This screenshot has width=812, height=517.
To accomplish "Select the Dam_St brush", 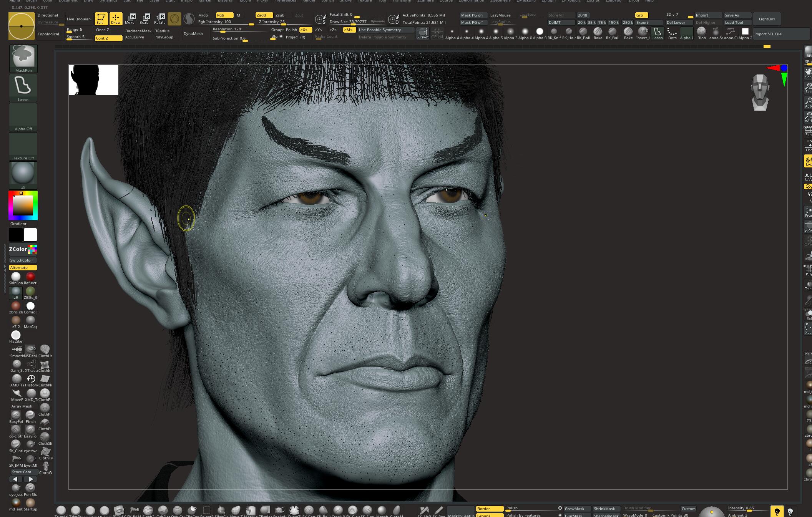I will pos(16,366).
